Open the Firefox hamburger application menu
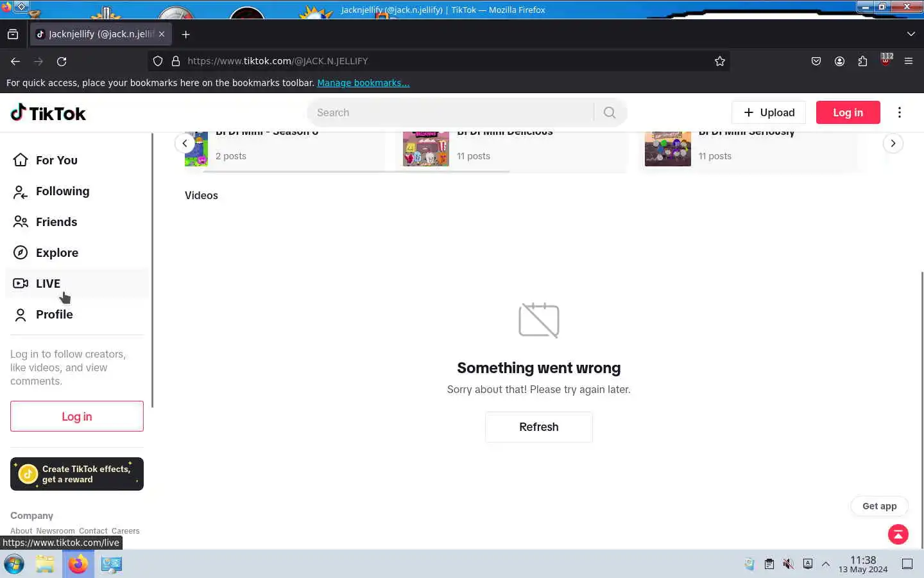 [x=909, y=61]
